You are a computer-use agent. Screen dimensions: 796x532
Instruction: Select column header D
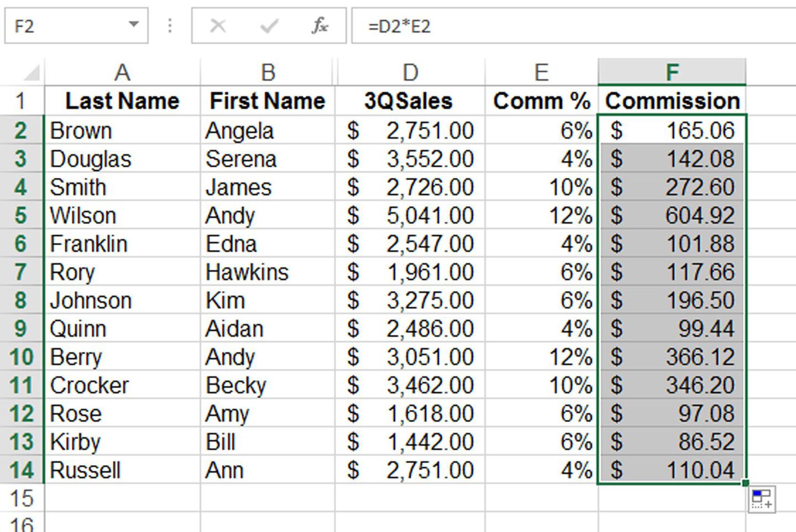point(410,71)
